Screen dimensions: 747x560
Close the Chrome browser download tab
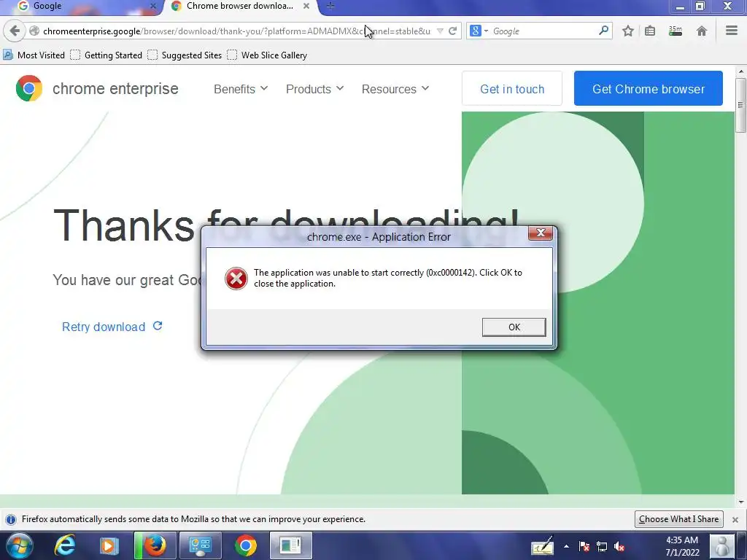point(306,6)
